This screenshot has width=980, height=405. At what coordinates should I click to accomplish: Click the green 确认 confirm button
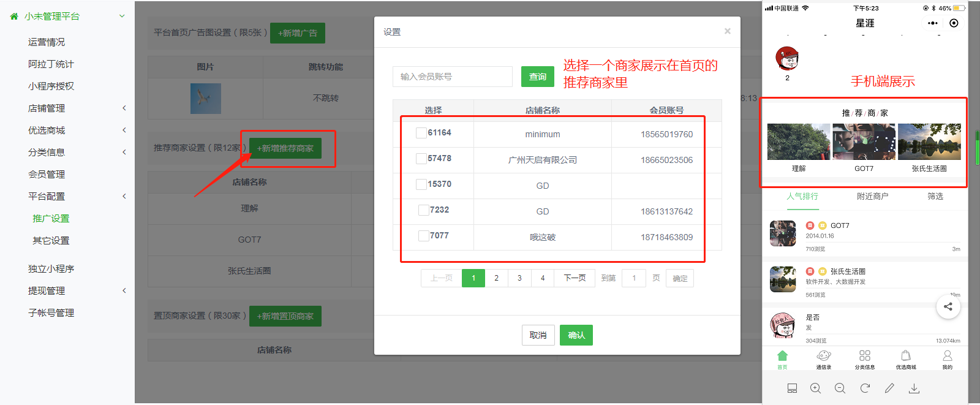tap(576, 335)
